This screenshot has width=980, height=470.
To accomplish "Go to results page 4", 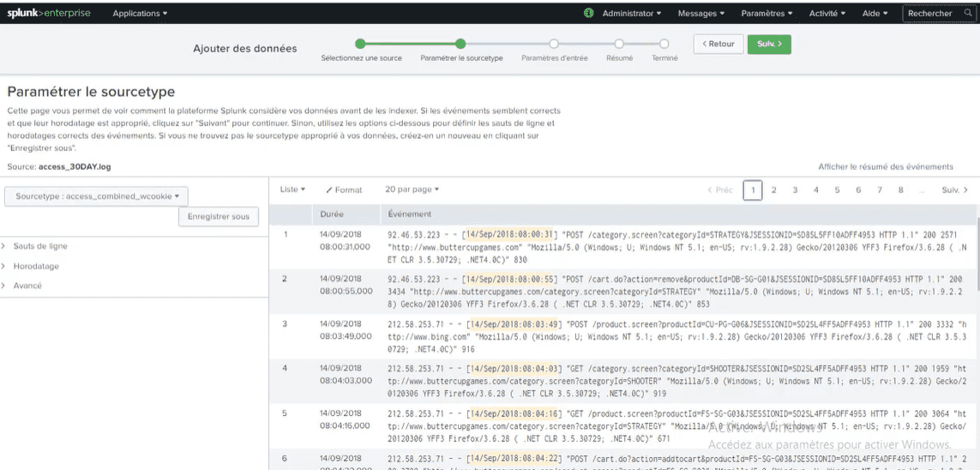I will pyautogui.click(x=815, y=190).
